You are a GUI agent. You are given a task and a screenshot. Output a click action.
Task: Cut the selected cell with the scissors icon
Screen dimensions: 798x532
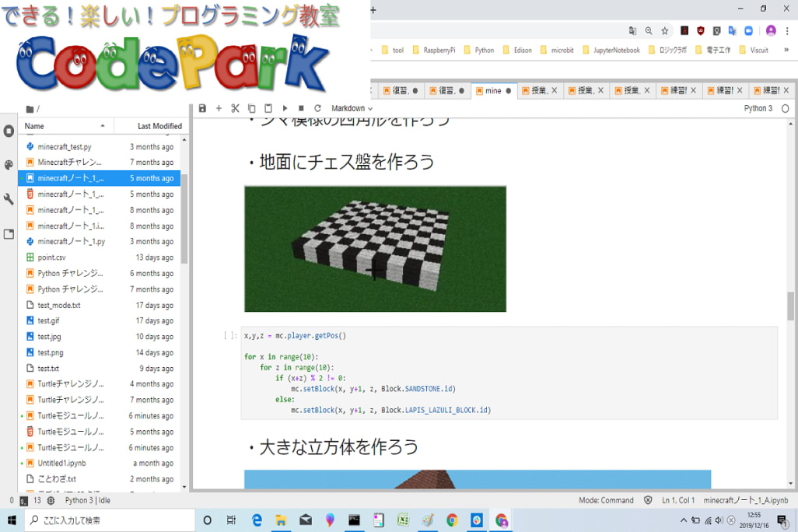click(x=235, y=108)
